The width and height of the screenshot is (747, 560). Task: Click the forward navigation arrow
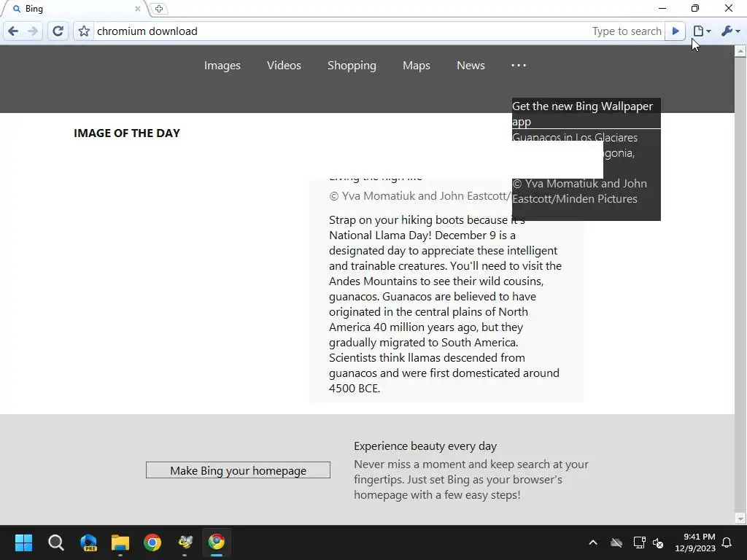pos(32,31)
